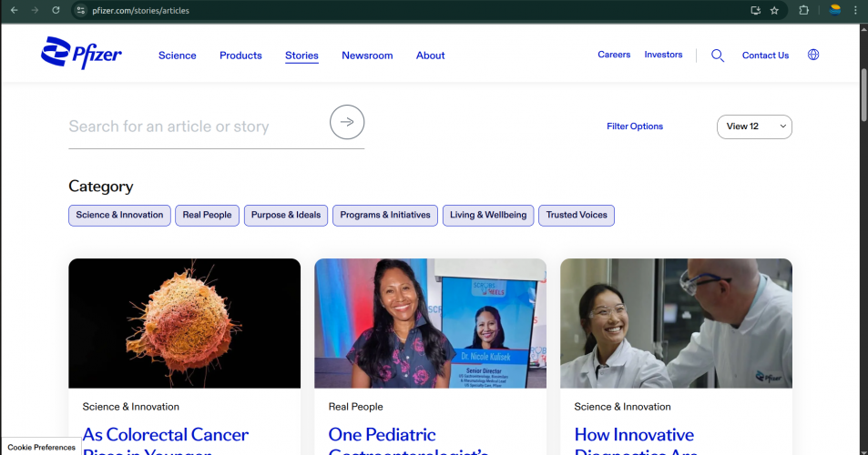Viewport: 868px width, 455px height.
Task: Click the browser back arrow
Action: [15, 10]
